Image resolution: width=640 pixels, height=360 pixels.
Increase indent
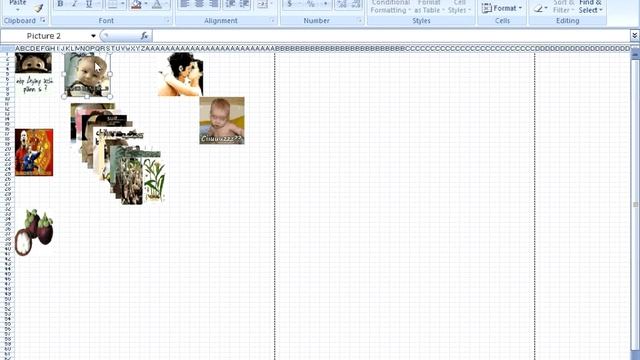point(244,4)
